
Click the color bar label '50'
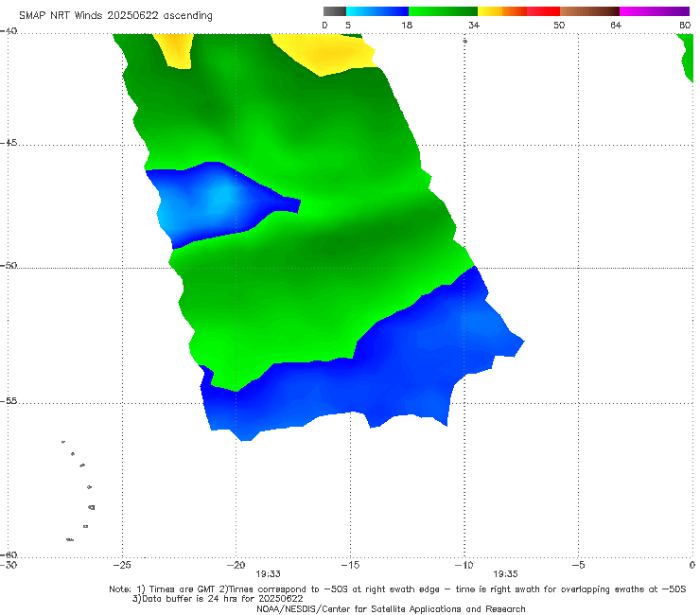559,25
